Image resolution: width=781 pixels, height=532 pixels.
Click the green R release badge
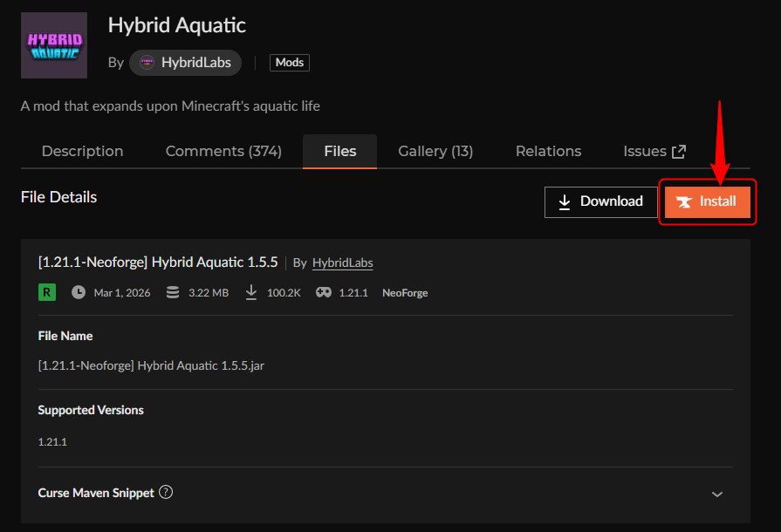pyautogui.click(x=45, y=292)
